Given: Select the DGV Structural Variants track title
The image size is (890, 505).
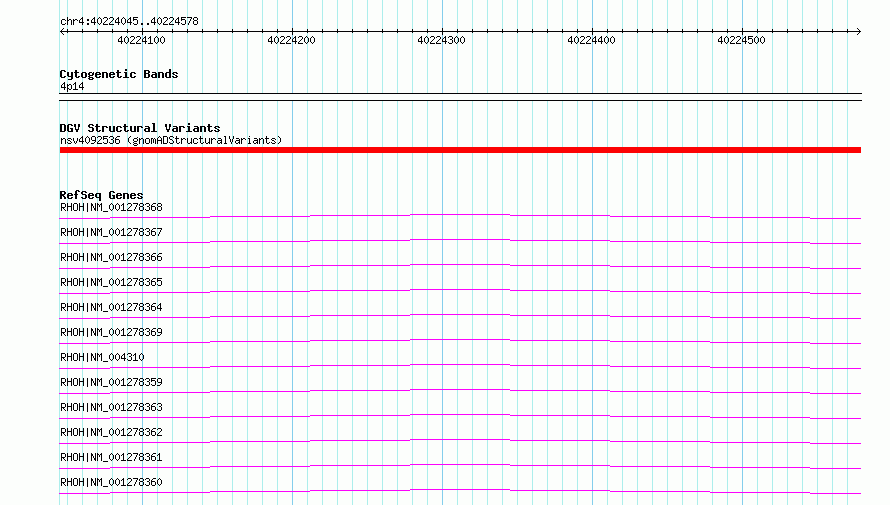Looking at the screenshot, I should pos(140,128).
